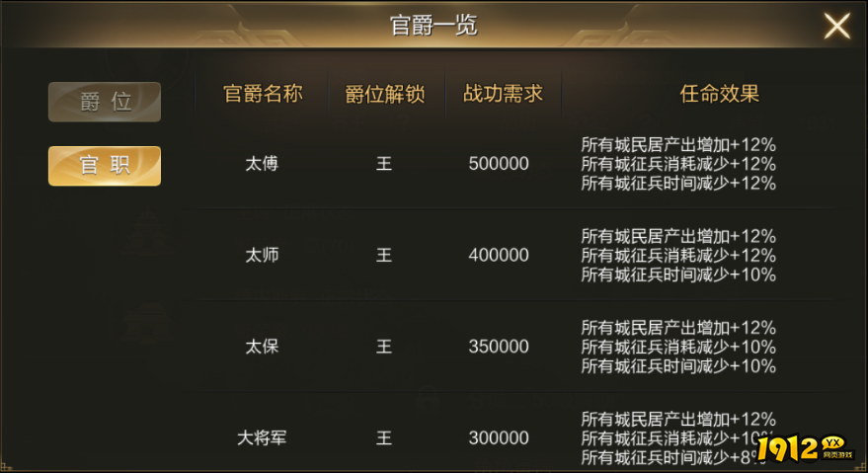Image resolution: width=868 pixels, height=473 pixels.
Task: Select the 太傅 title row
Action: pos(262,164)
